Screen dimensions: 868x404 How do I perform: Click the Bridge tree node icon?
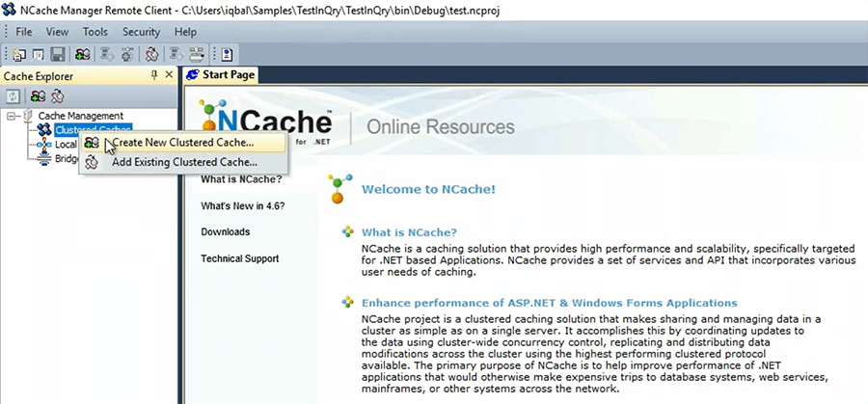[x=44, y=159]
